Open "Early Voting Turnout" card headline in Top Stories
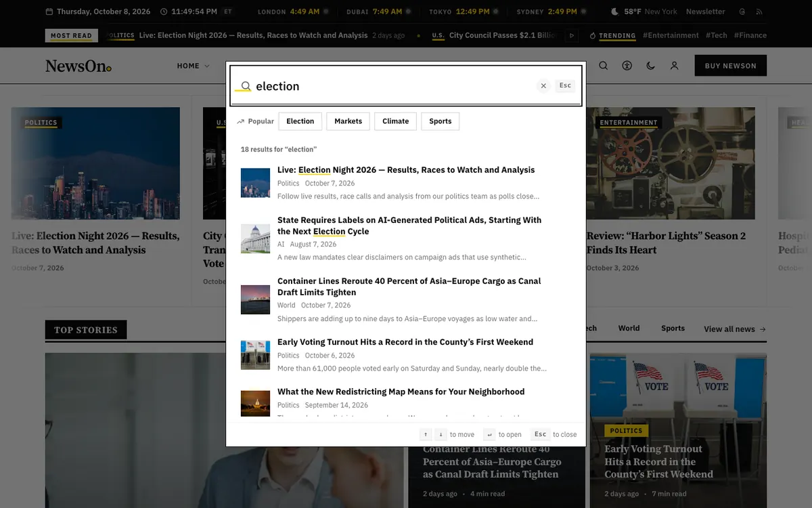Screen dimensions: 812x508 coord(659,461)
